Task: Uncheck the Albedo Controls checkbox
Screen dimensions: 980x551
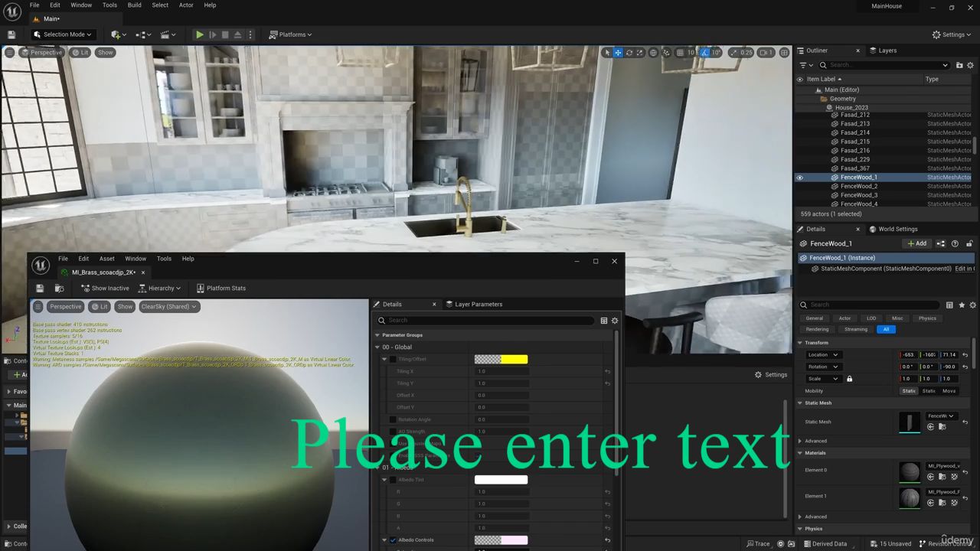Action: [x=394, y=540]
